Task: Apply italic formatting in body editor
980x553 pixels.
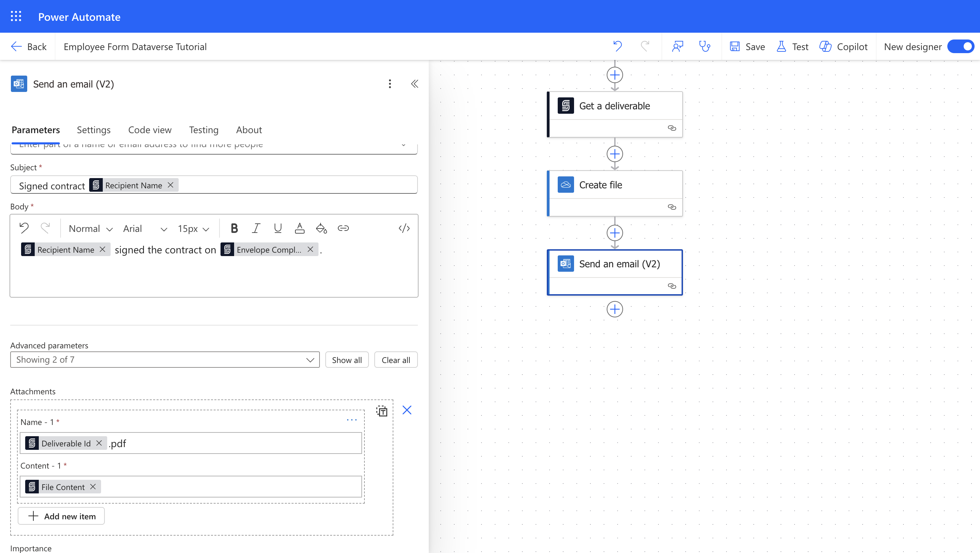Action: point(256,228)
